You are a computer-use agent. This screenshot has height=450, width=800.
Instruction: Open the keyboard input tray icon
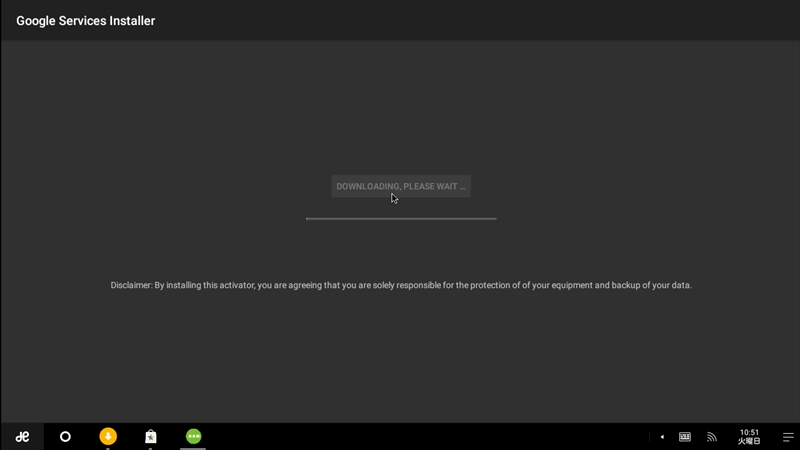[x=685, y=437]
